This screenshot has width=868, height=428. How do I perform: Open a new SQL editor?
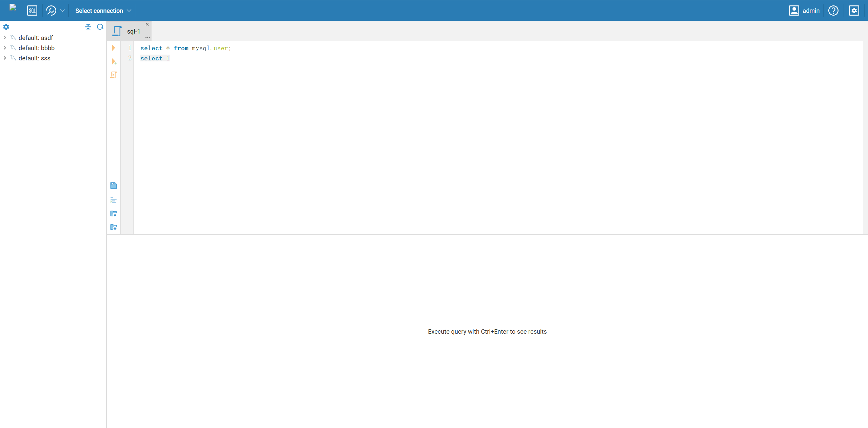32,10
